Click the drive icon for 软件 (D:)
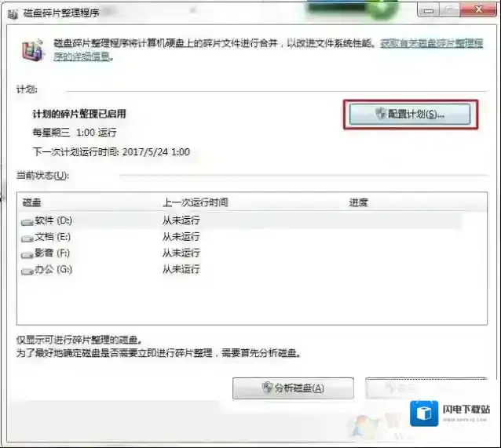The width and height of the screenshot is (501, 448). (x=28, y=221)
